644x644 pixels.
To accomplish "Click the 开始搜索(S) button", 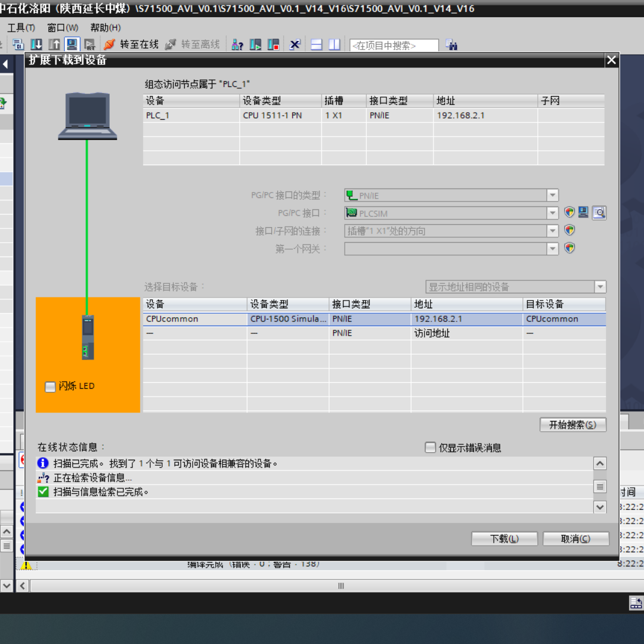I will [x=572, y=425].
